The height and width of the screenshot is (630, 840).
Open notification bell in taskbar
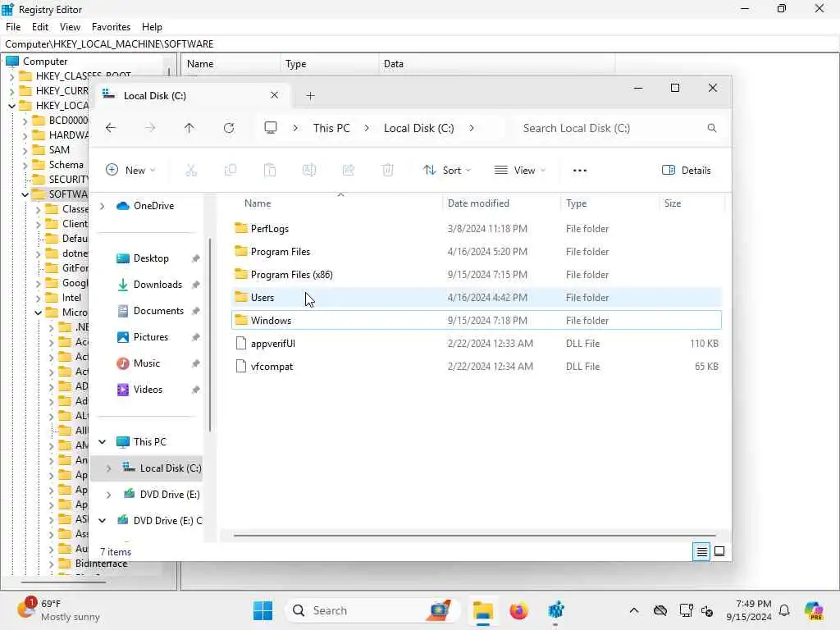[784, 610]
